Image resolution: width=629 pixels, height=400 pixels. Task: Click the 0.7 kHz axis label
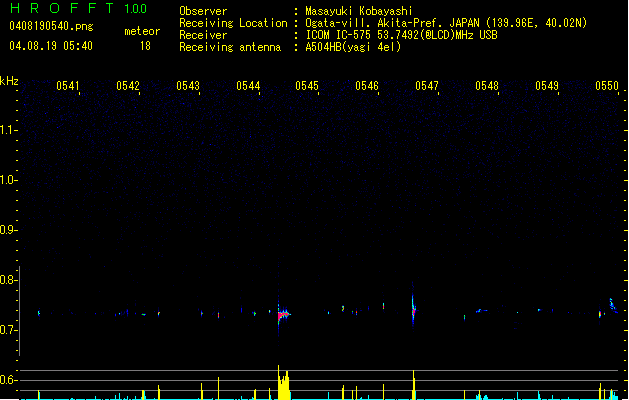coord(8,330)
